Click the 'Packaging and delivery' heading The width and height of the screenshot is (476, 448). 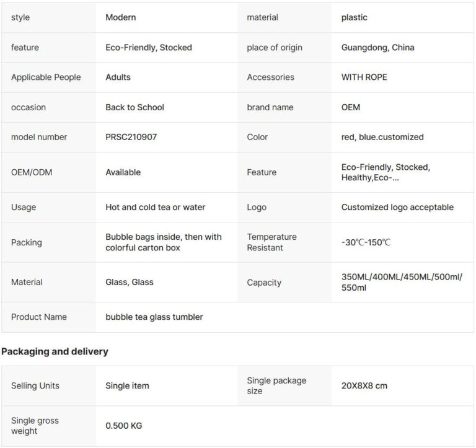55,351
